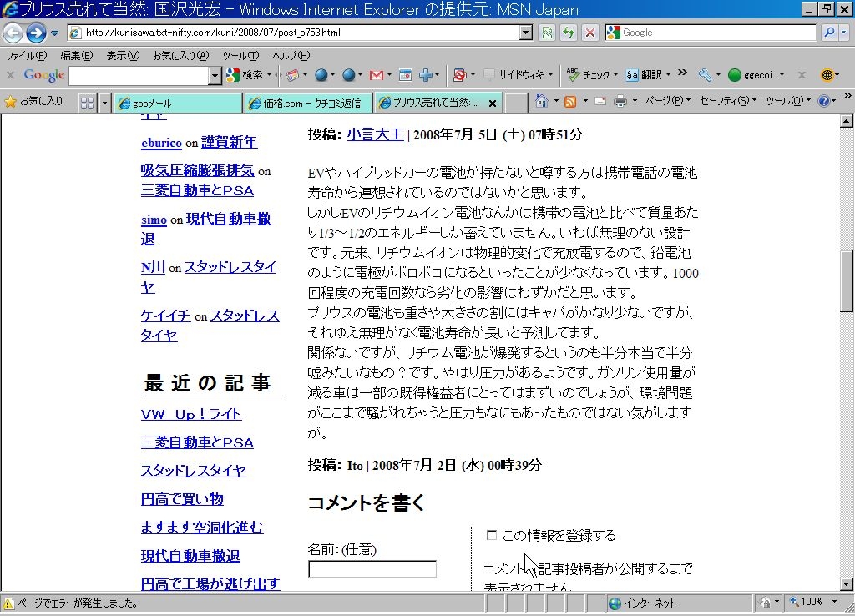Screen dimensions: 855x616
Task: Click the Google search box at top right
Action: 719,33
